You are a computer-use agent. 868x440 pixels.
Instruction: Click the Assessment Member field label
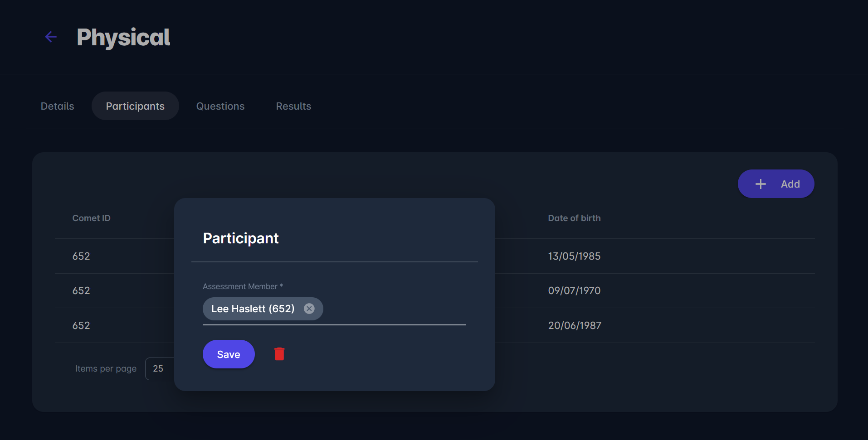tap(243, 286)
